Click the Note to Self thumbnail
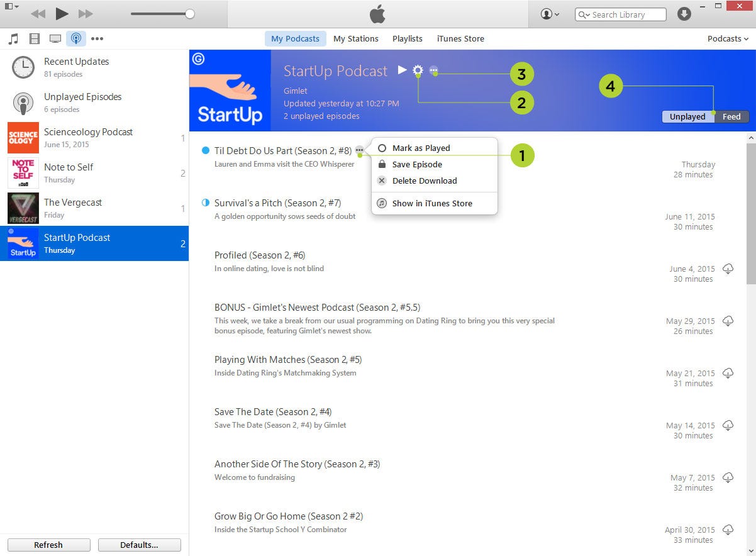The height and width of the screenshot is (556, 756). point(23,173)
